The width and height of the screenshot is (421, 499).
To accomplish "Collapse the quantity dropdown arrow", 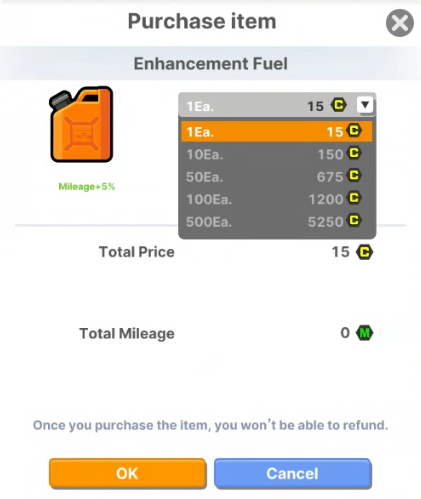I will (365, 105).
